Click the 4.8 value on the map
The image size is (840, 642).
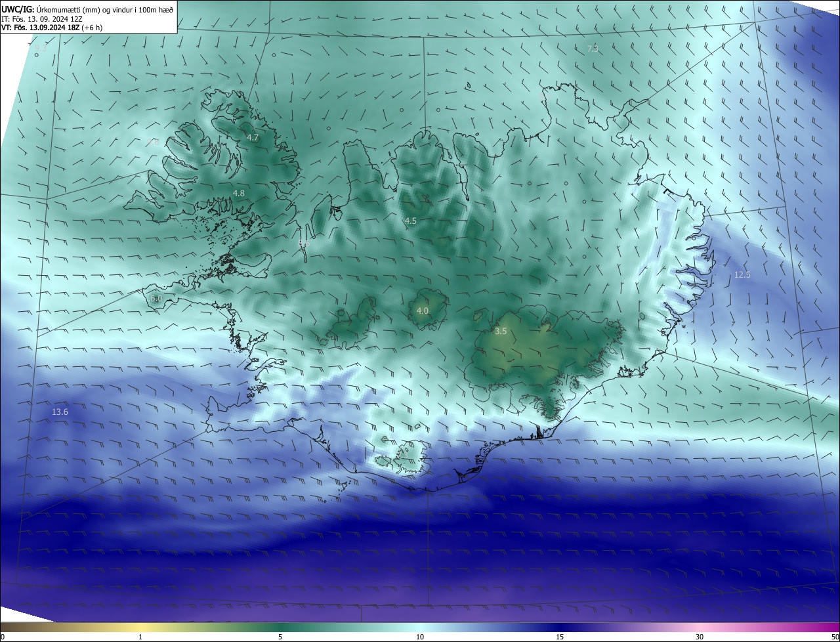(239, 193)
